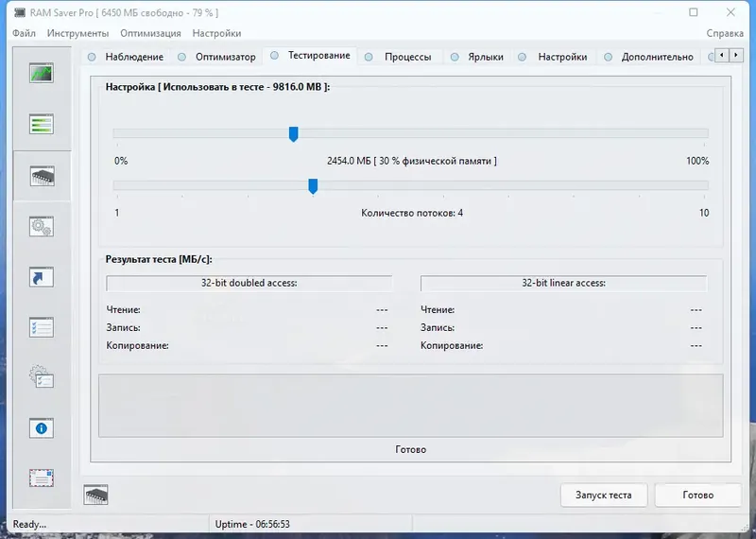This screenshot has width=756, height=539.
Task: Click Запись under linear access
Action: 438,327
